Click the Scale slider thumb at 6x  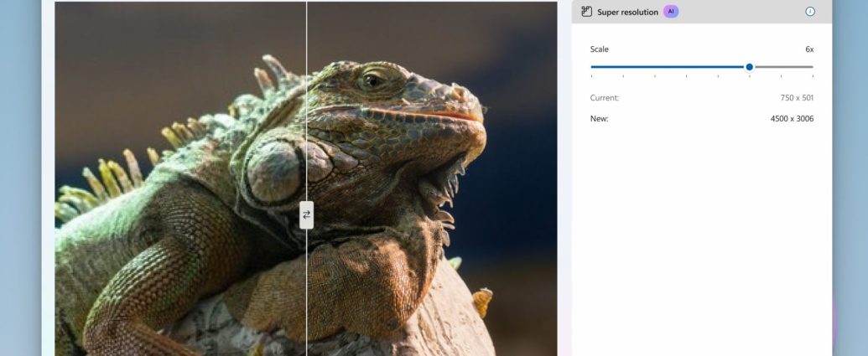pyautogui.click(x=749, y=67)
